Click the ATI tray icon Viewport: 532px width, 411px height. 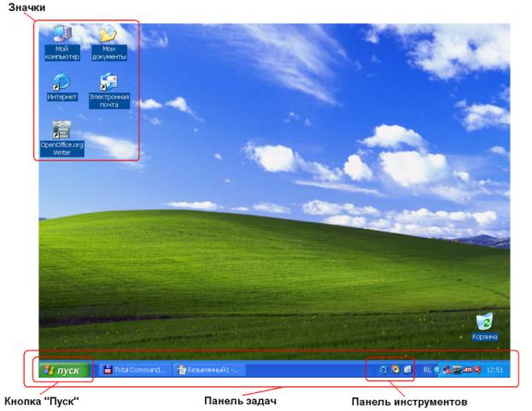[x=468, y=370]
